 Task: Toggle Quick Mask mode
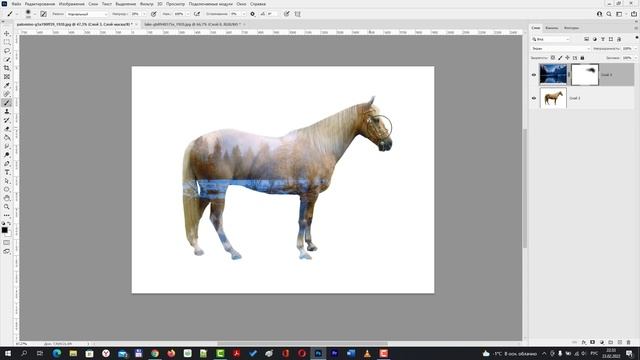tap(7, 242)
